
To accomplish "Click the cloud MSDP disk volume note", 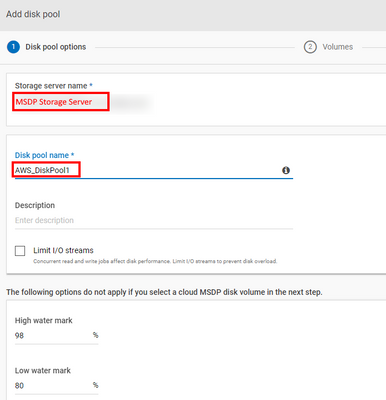I will point(164,292).
